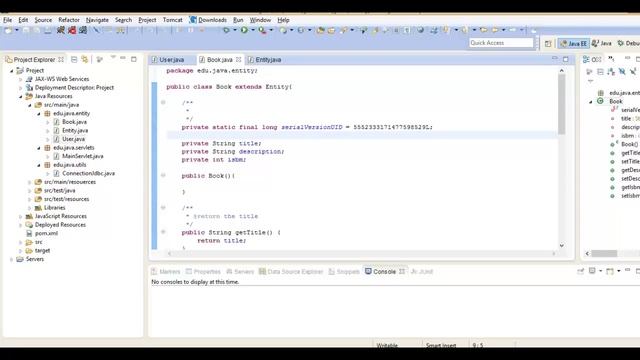The width and height of the screenshot is (640, 360).
Task: Maximize the editor area
Action: point(566,59)
